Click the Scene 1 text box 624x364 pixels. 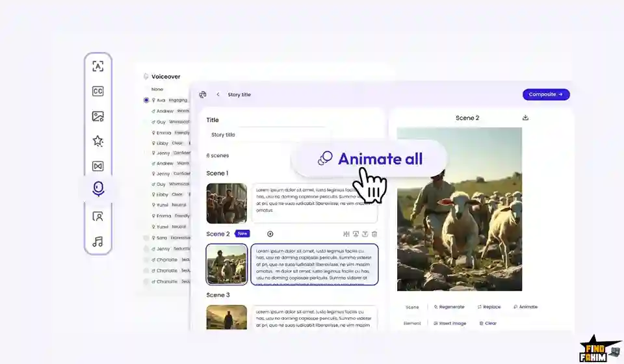pos(315,203)
